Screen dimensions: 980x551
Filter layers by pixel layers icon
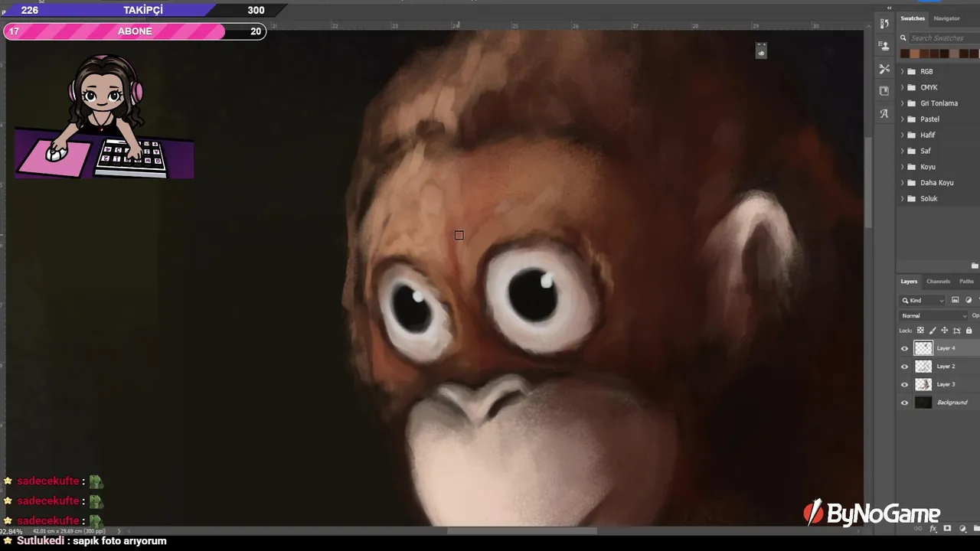pyautogui.click(x=955, y=300)
